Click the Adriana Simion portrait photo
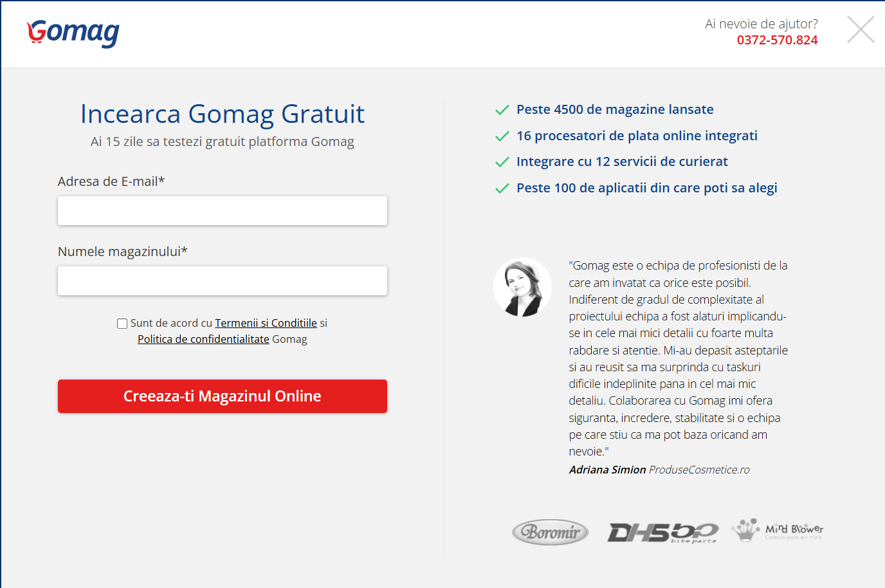 (522, 288)
